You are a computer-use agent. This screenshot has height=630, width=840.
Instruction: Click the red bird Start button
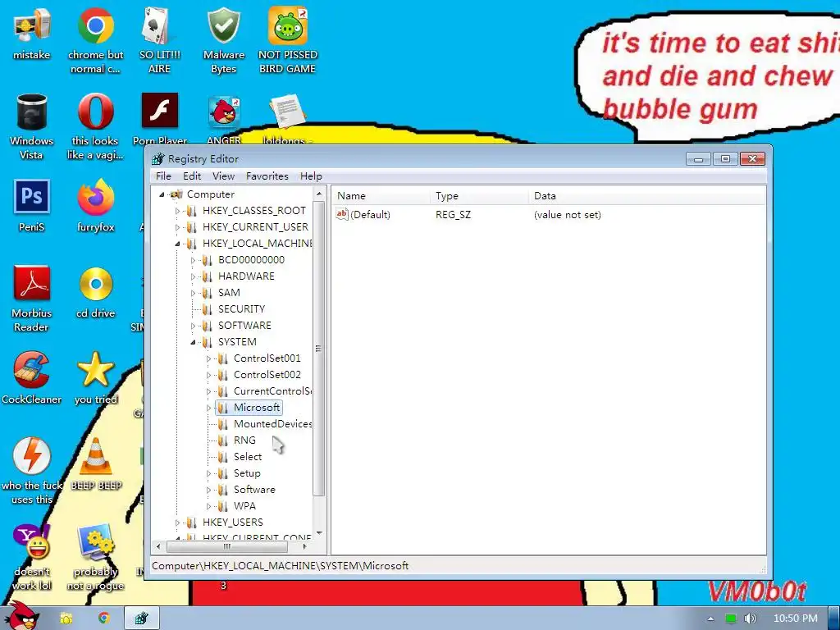click(21, 617)
